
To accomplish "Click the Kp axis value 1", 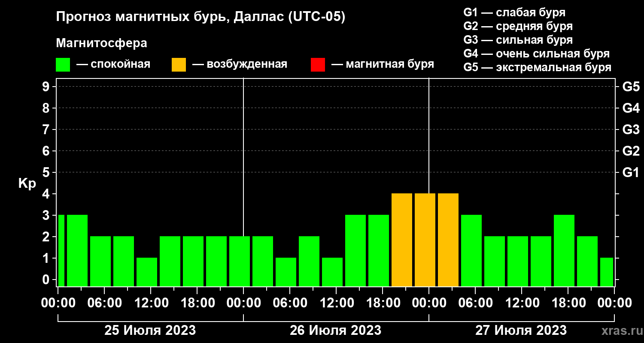I will [46, 258].
